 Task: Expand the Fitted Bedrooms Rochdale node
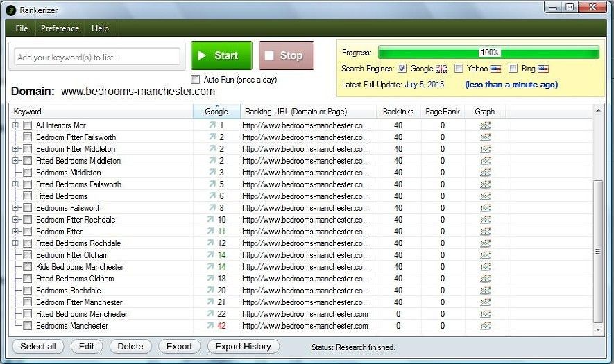[x=16, y=243]
